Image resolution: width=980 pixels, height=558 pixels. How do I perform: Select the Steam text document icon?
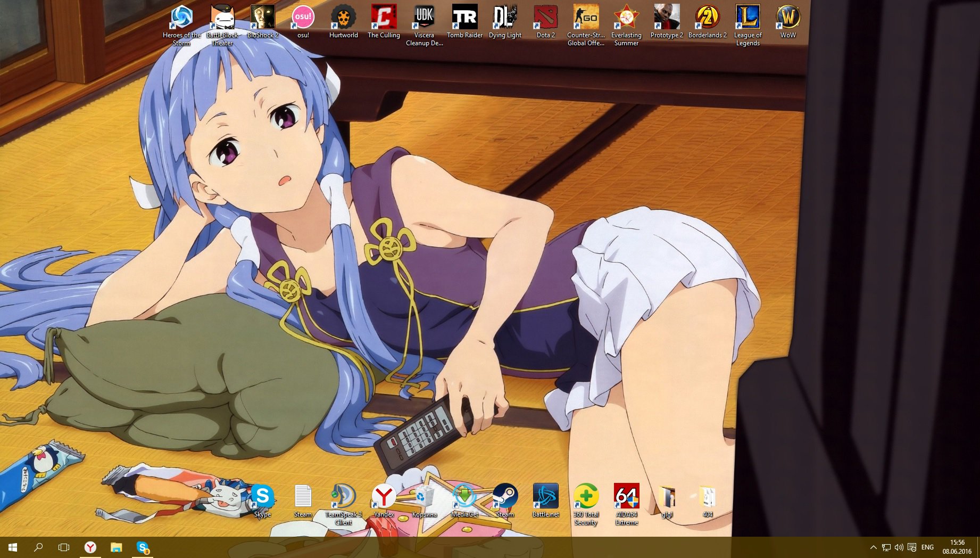click(303, 500)
